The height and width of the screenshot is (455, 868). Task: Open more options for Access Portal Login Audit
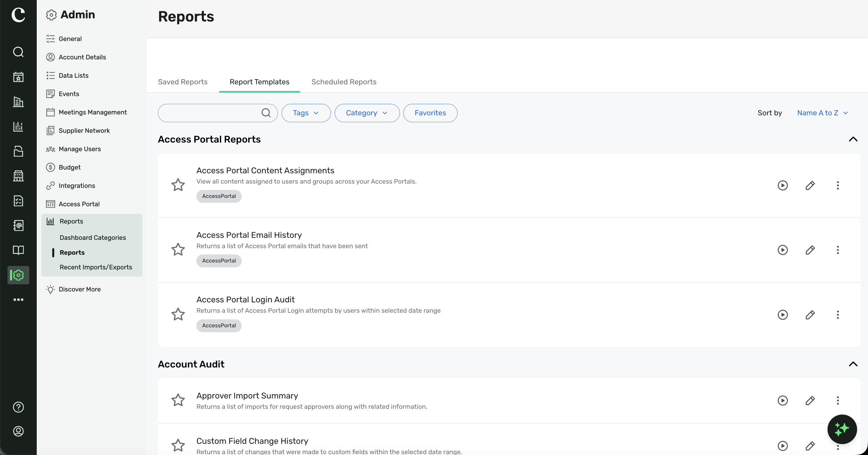[838, 314]
